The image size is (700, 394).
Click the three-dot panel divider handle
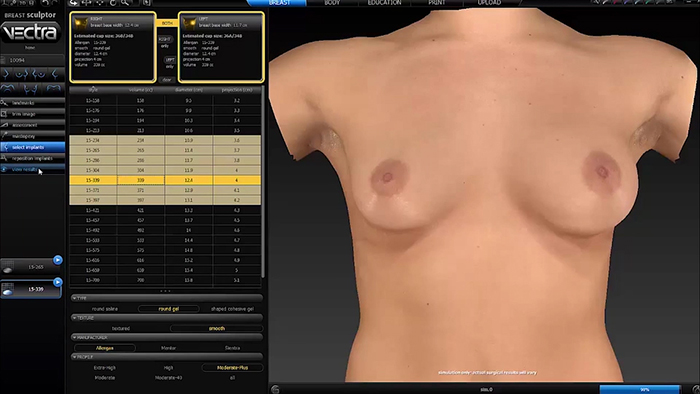tap(166, 291)
